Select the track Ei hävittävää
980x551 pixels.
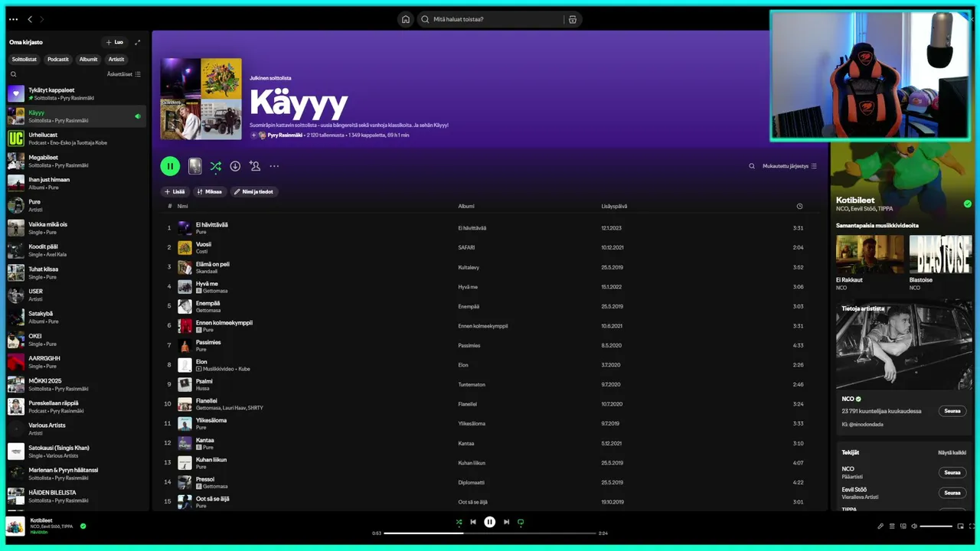point(490,227)
